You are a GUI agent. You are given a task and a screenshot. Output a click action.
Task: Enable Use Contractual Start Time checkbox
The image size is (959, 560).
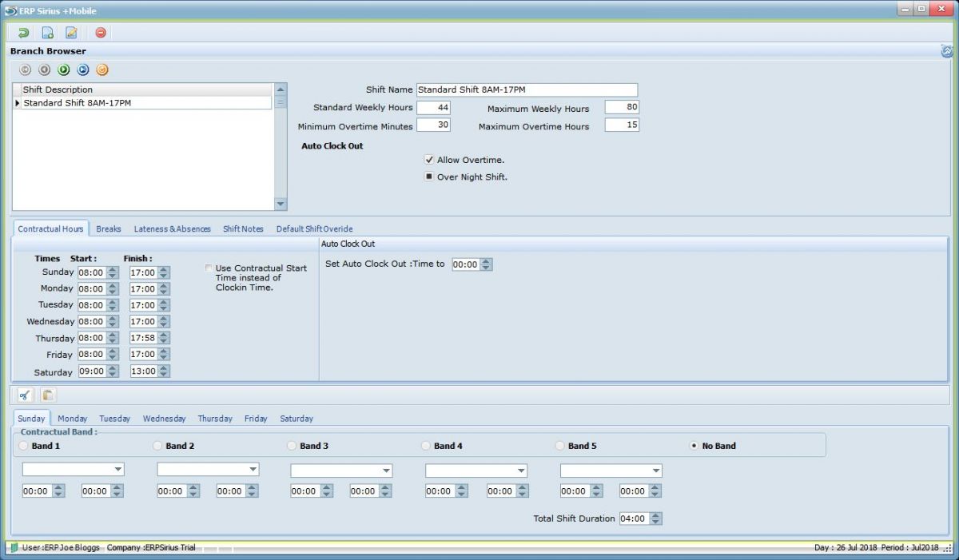tap(209, 268)
